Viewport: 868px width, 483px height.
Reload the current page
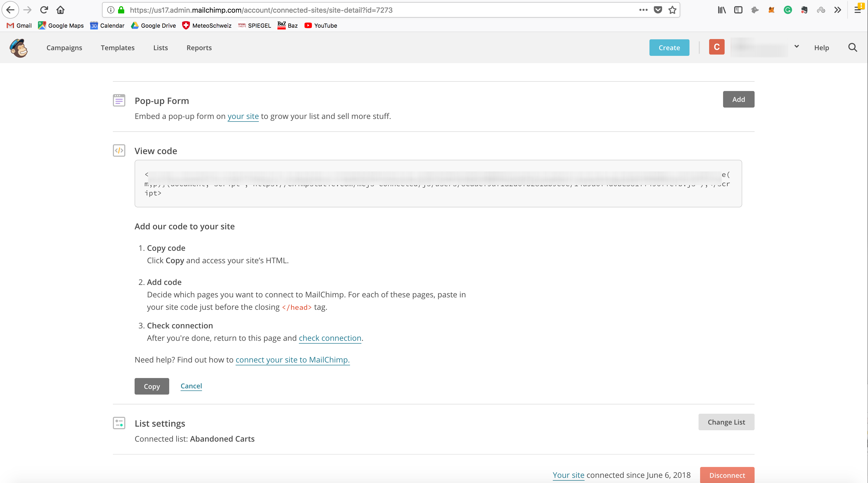pyautogui.click(x=44, y=10)
